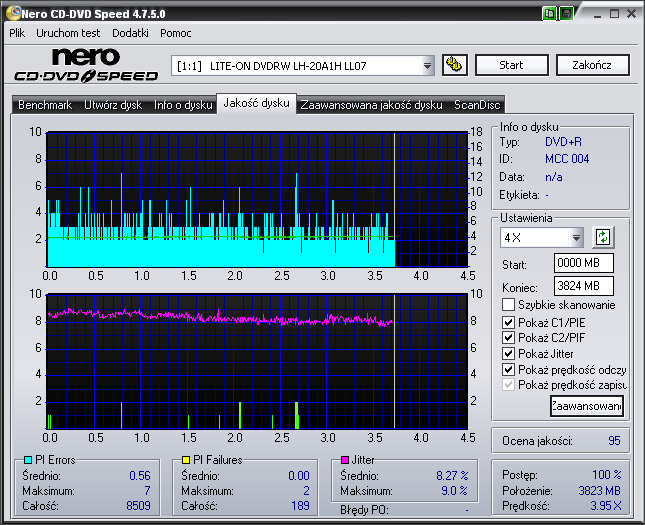Click the cyan PI Errors legend square

coord(27,460)
